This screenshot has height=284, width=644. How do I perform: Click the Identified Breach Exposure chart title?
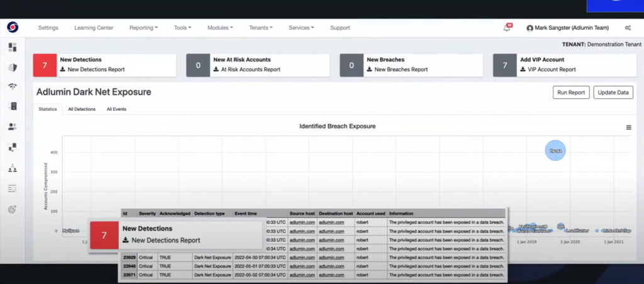[x=338, y=127]
